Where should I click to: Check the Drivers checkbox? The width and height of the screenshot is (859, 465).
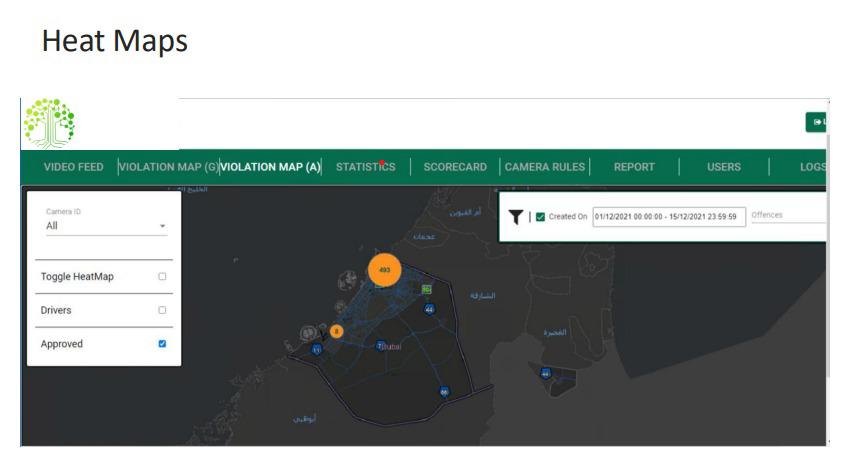point(162,310)
